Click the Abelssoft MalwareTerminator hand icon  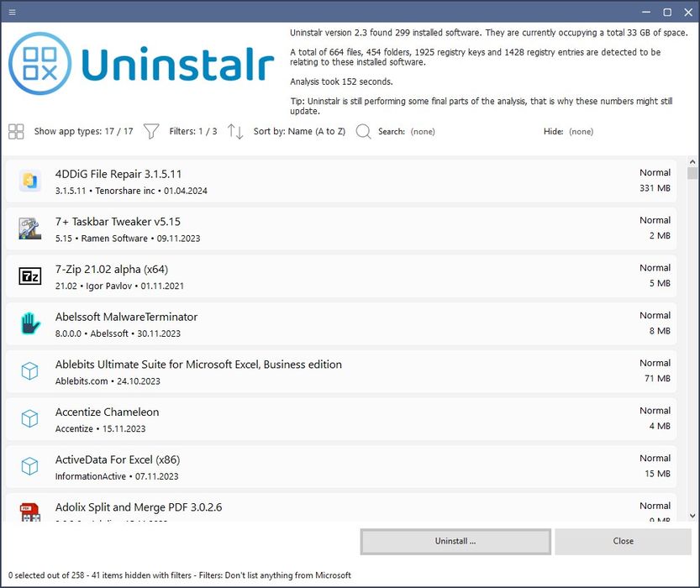tap(29, 323)
